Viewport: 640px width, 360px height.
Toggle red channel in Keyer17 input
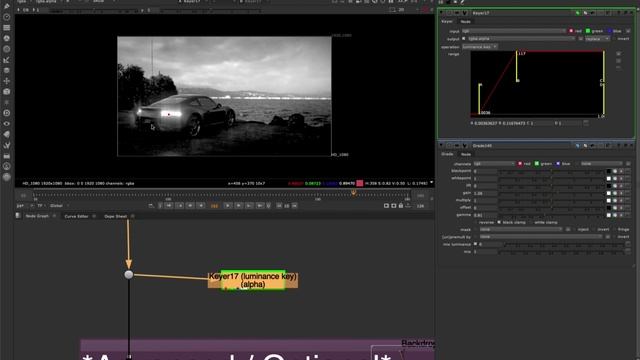[x=571, y=31]
